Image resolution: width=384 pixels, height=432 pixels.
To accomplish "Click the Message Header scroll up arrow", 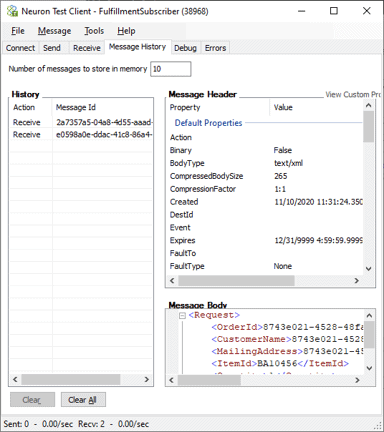I will (x=368, y=106).
